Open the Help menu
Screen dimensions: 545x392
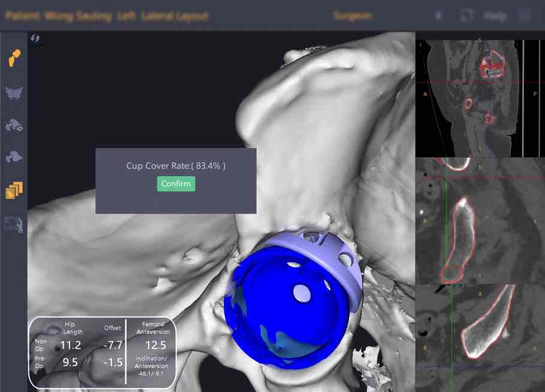(x=495, y=16)
